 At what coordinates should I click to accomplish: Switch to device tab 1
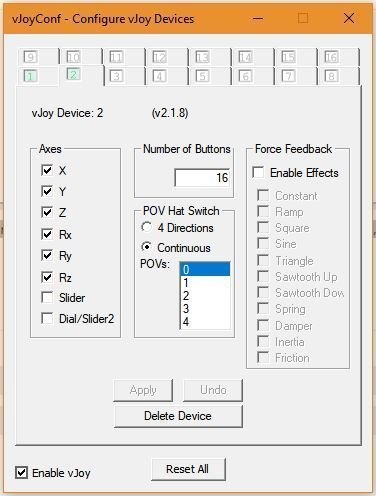pos(37,77)
